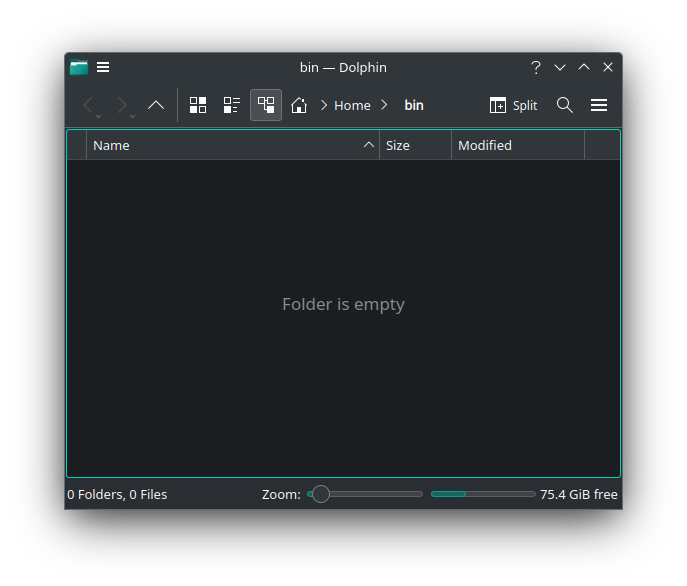Go forward with the right arrow
This screenshot has height=586, width=687.
click(x=122, y=105)
